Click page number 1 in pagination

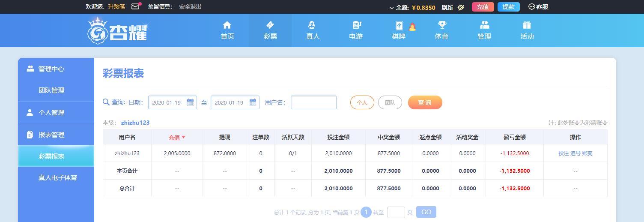click(366, 212)
